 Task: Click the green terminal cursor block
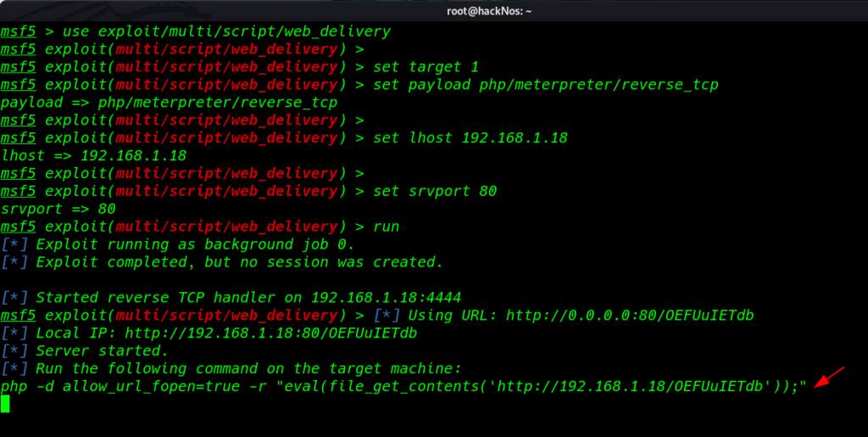click(5, 404)
